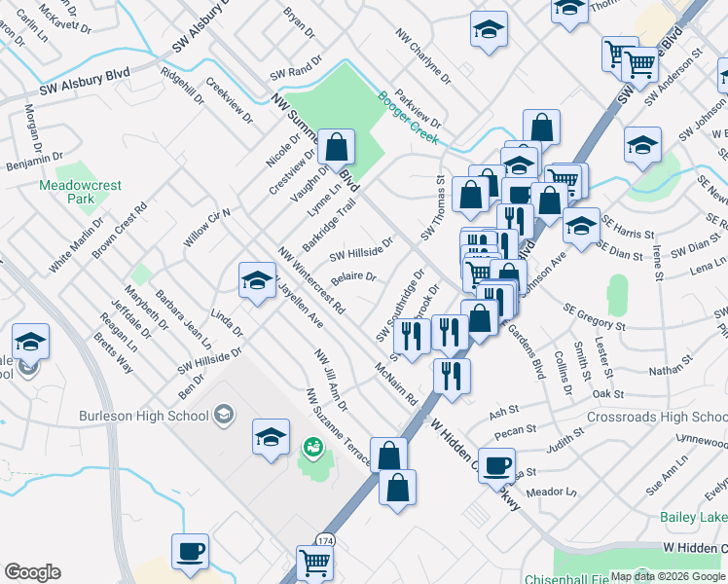Click shopping bag marker east of Parkview Dr

point(541,128)
